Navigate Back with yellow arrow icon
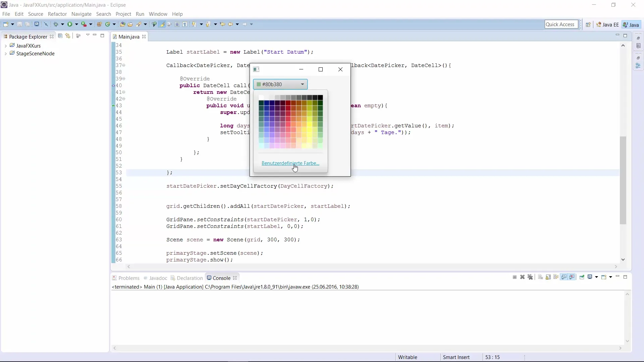This screenshot has width=644, height=362. coord(230,24)
